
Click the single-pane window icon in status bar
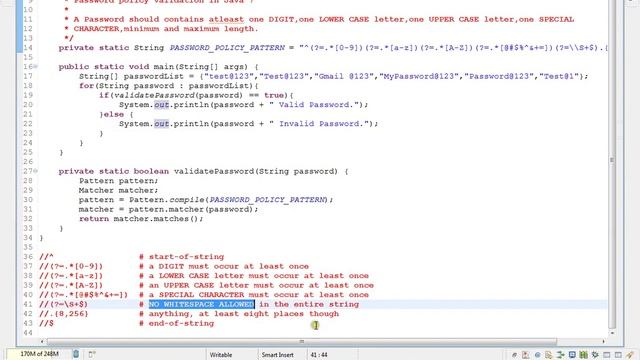[607, 355]
